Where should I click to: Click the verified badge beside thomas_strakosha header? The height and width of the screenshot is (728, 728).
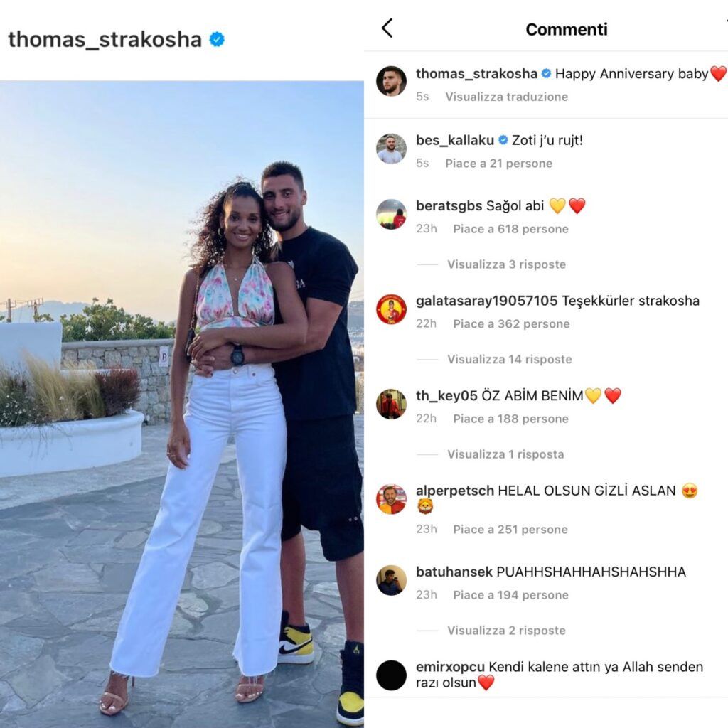pyautogui.click(x=217, y=40)
